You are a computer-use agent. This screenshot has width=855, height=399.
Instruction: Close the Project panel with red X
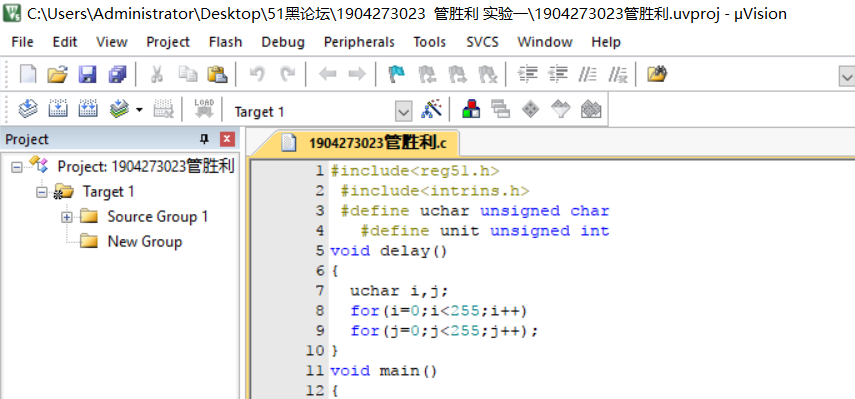click(228, 140)
